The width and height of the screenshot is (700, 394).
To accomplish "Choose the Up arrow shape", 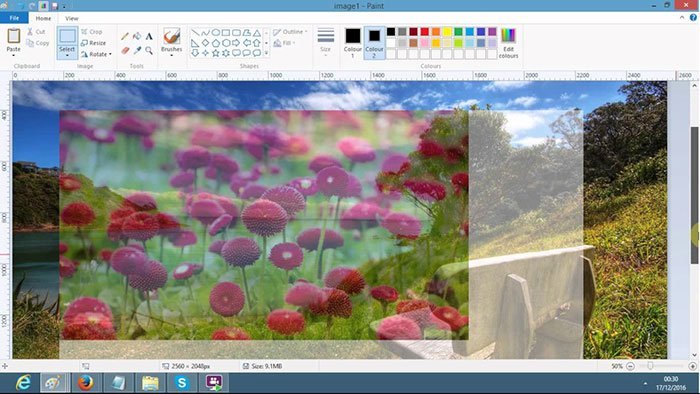I will (257, 43).
